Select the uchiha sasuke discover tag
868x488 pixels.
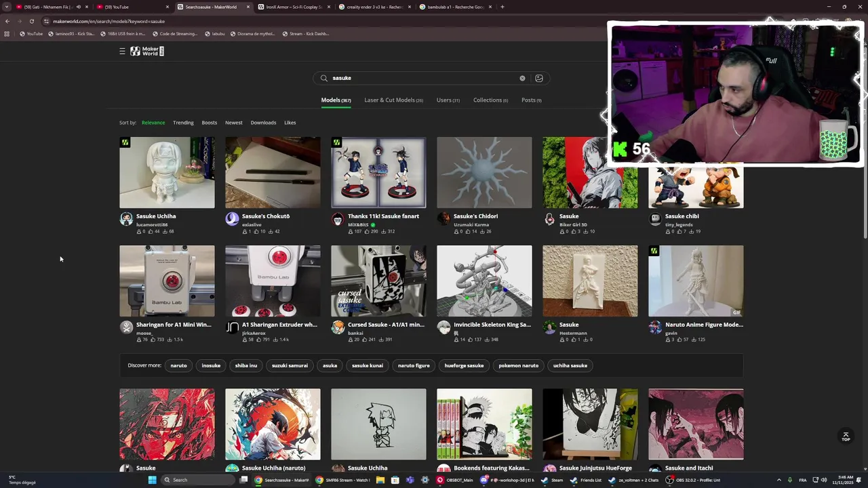tap(570, 365)
